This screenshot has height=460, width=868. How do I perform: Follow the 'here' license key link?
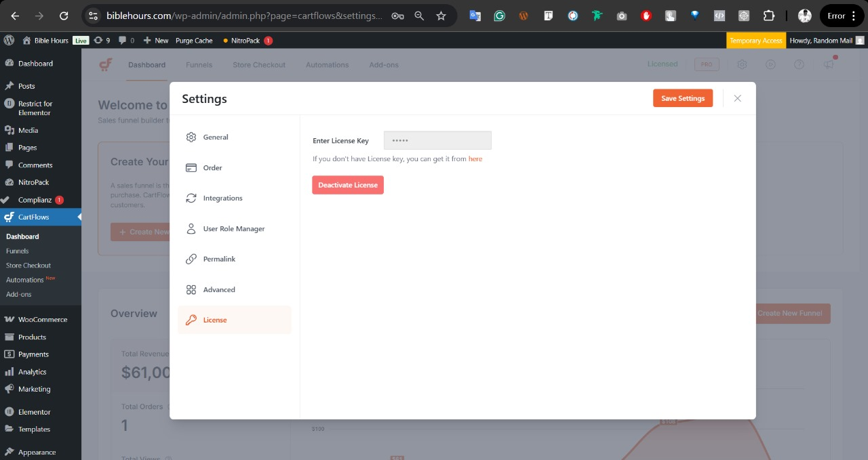(x=475, y=159)
